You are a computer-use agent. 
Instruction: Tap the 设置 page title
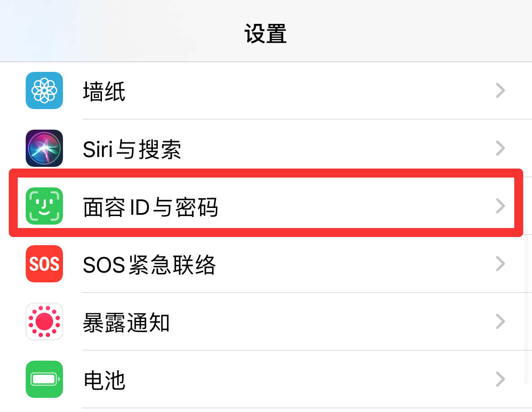click(266, 33)
